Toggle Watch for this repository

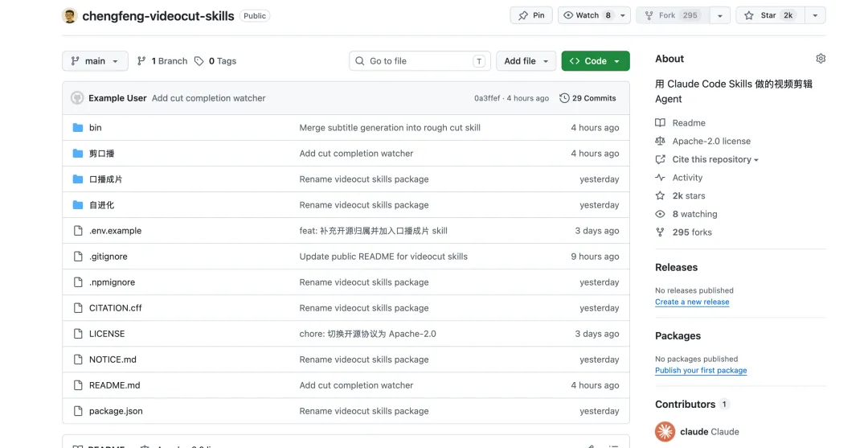tap(588, 15)
